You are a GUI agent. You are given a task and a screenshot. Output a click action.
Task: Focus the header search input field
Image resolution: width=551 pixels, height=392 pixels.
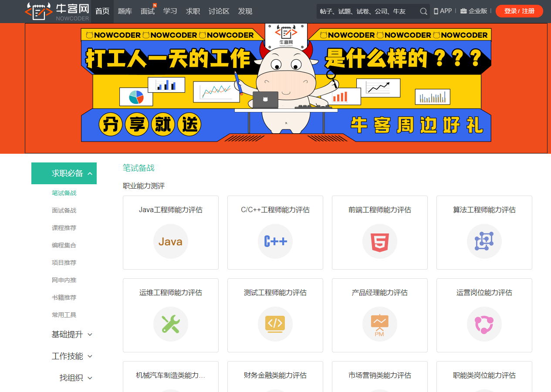[368, 11]
